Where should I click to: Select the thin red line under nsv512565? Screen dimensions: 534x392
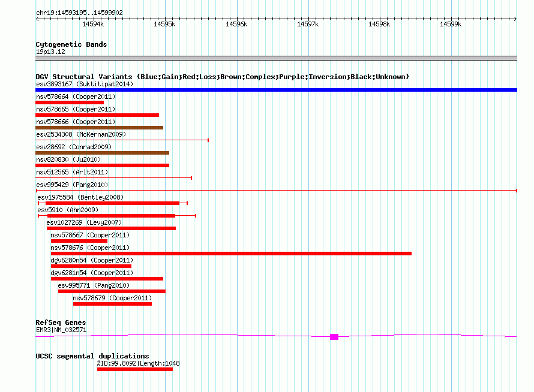(x=114, y=178)
